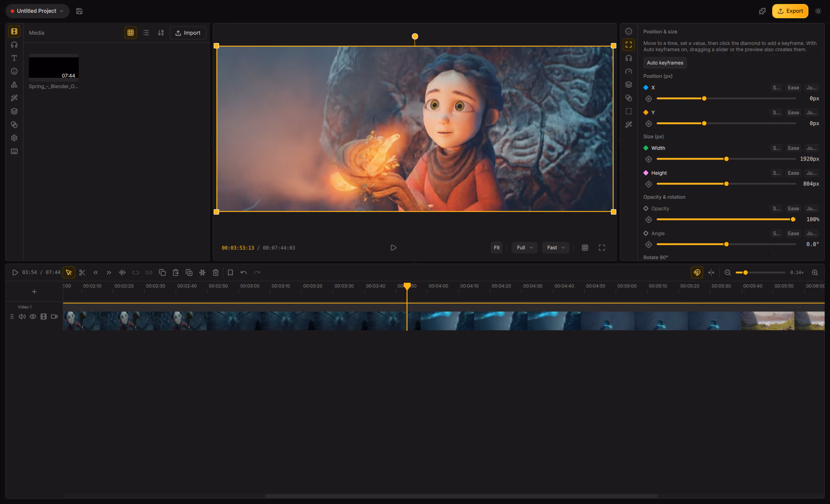830x504 pixels.
Task: Jump to the previous edit point with the double left chevron
Action: (96, 272)
